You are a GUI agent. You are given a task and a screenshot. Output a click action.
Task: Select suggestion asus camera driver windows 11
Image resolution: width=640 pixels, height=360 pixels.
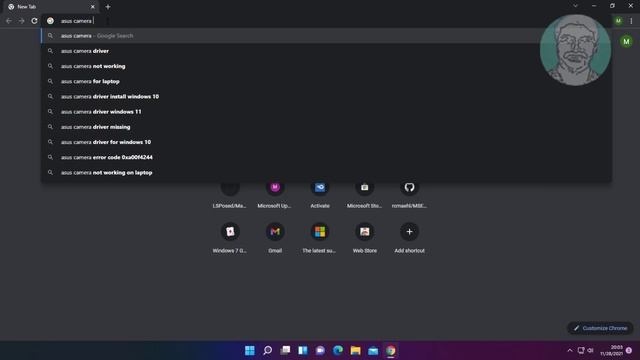point(326,112)
